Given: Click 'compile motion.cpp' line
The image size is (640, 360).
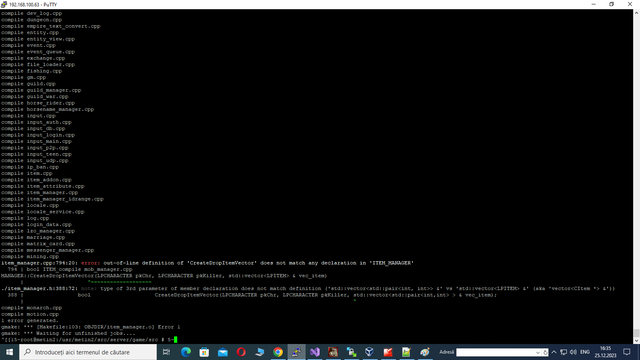Looking at the screenshot, I should [x=30, y=314].
